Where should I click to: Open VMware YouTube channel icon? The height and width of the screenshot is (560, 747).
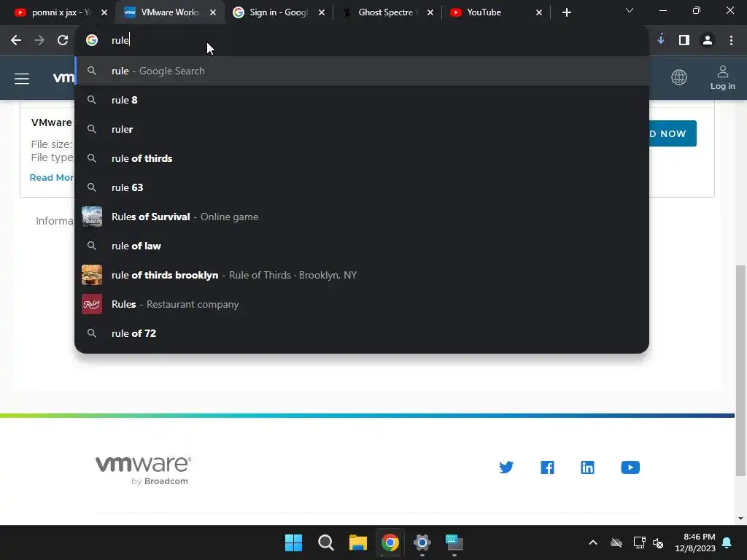point(630,467)
